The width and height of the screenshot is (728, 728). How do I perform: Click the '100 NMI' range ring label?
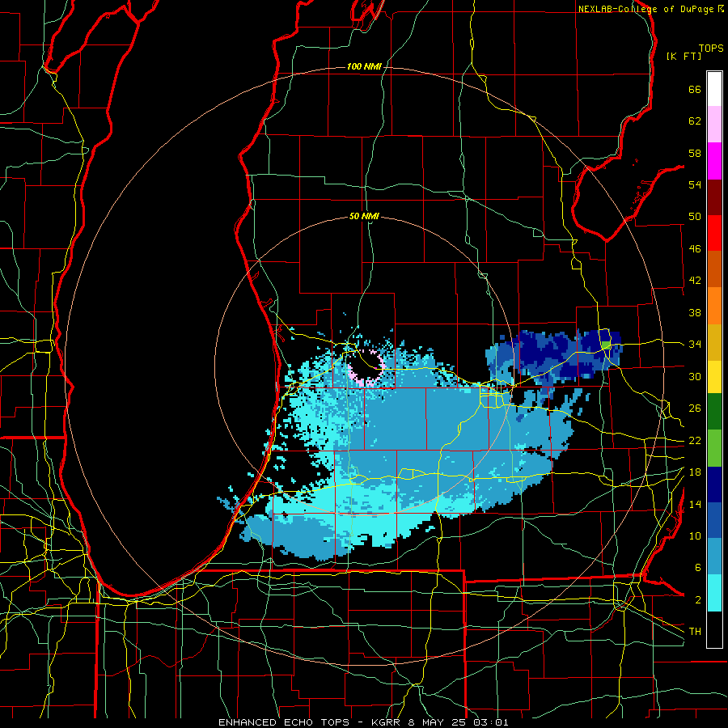(x=364, y=67)
